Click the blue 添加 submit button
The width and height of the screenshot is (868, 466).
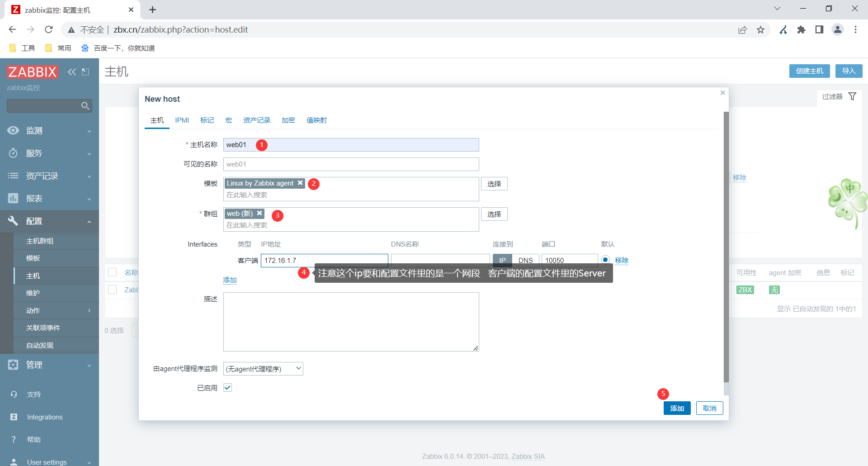(677, 408)
